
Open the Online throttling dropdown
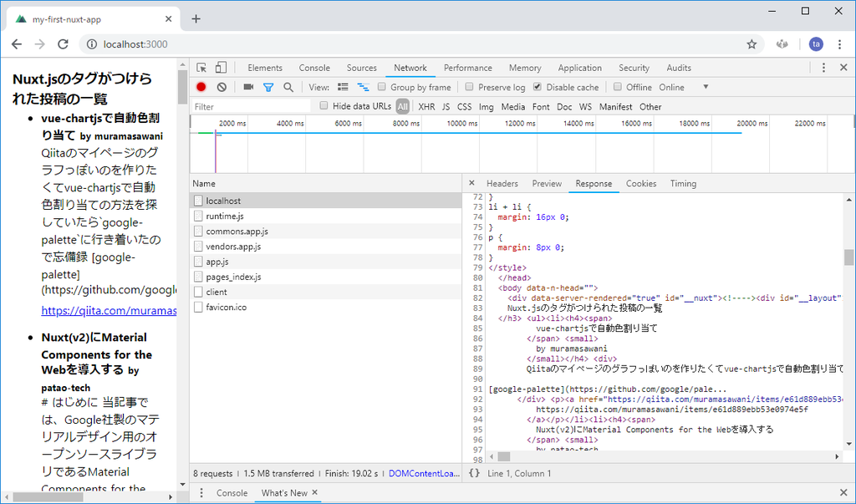pyautogui.click(x=684, y=88)
